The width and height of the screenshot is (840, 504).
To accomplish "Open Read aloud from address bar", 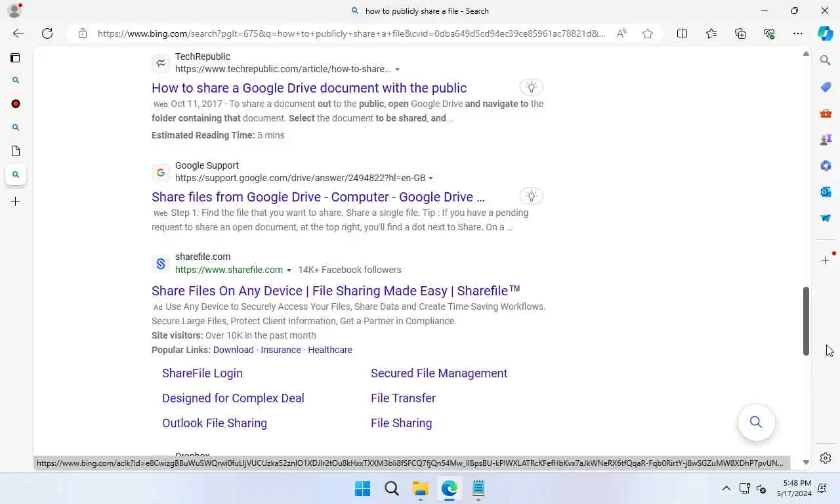I will (x=621, y=33).
